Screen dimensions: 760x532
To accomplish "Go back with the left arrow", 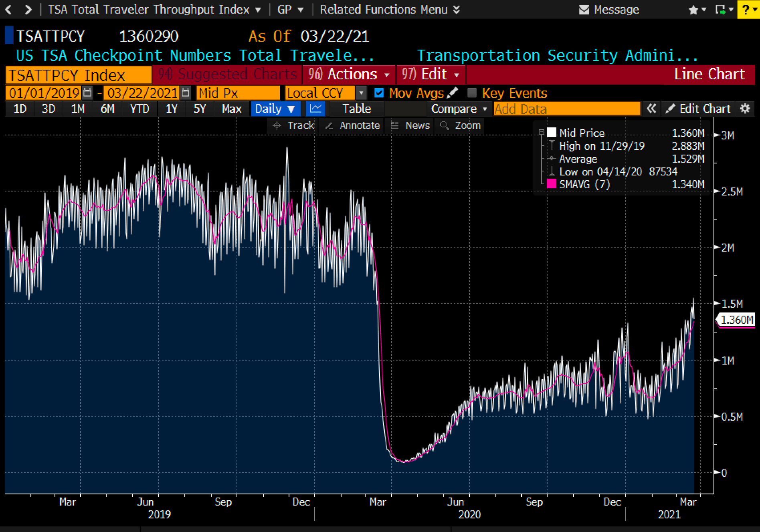I will [8, 10].
